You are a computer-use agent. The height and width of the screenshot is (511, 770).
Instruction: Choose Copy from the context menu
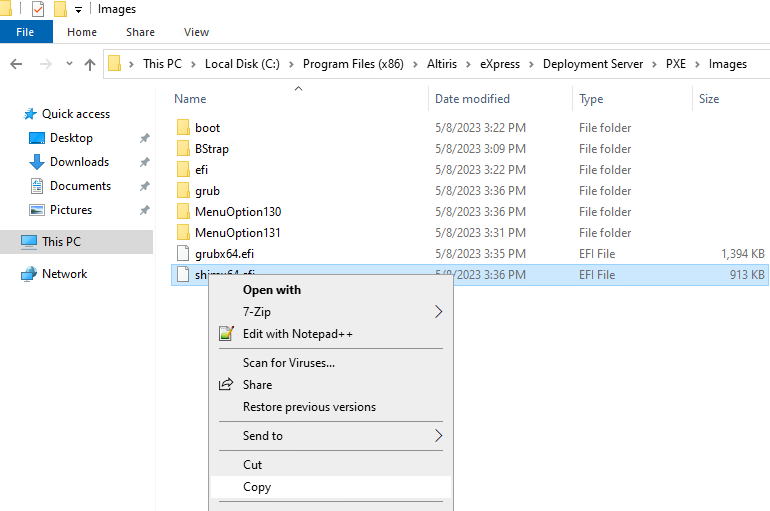pos(257,487)
